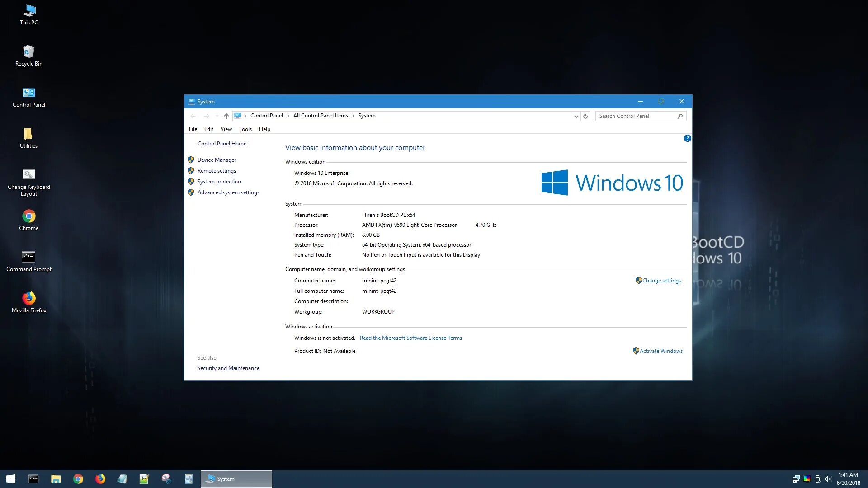Open System protection link
868x488 pixels.
219,182
